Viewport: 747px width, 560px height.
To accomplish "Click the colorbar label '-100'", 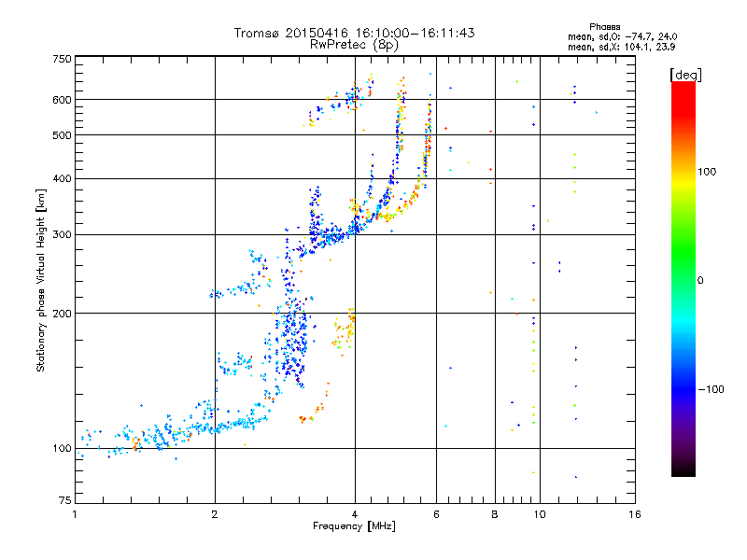I will 711,389.
